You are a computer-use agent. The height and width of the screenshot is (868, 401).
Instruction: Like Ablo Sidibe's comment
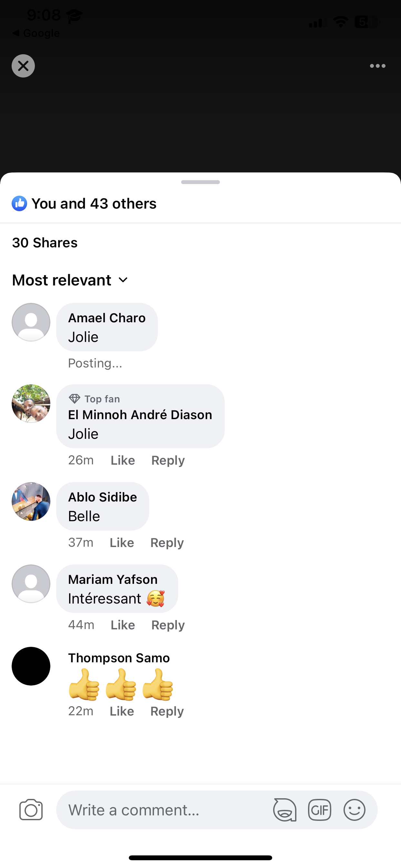pos(122,542)
